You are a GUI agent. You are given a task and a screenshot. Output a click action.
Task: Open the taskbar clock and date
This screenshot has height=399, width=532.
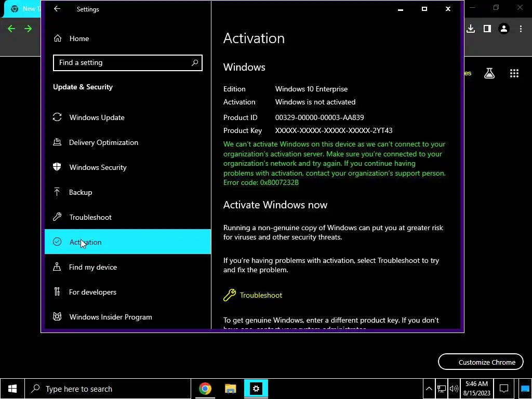click(x=477, y=389)
